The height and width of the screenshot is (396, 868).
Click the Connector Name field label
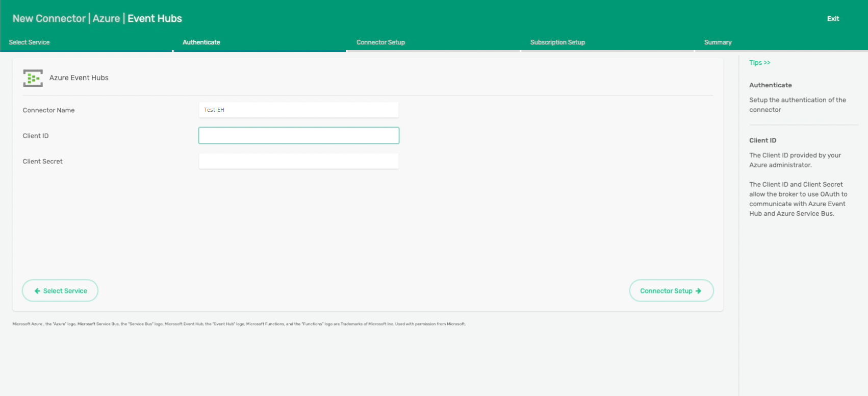coord(48,110)
